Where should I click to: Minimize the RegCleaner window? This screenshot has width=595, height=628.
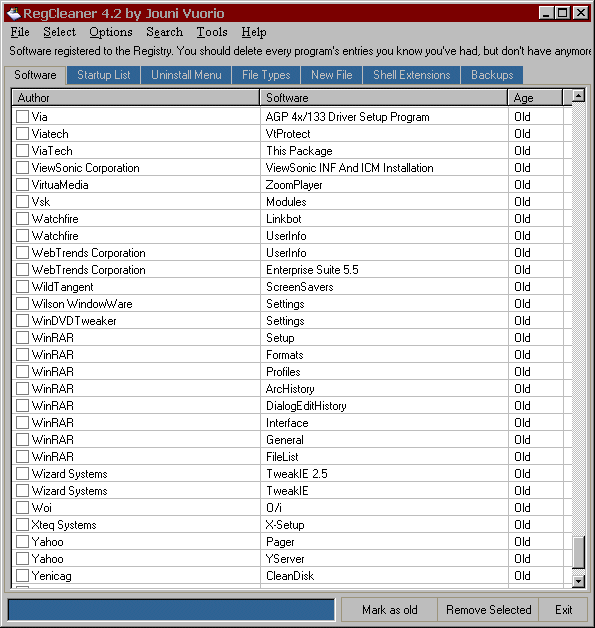click(545, 13)
